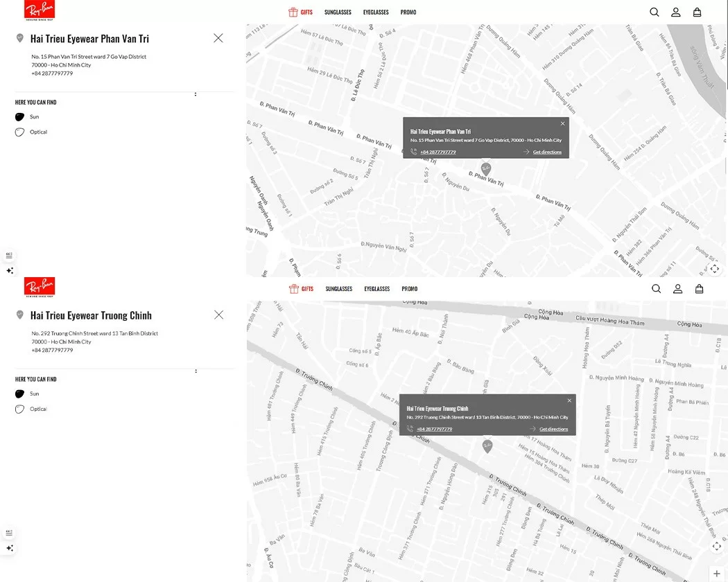
Task: Click the pin icon beside Hai Trieu Eyewear Truong Chinh
Action: [x=19, y=315]
